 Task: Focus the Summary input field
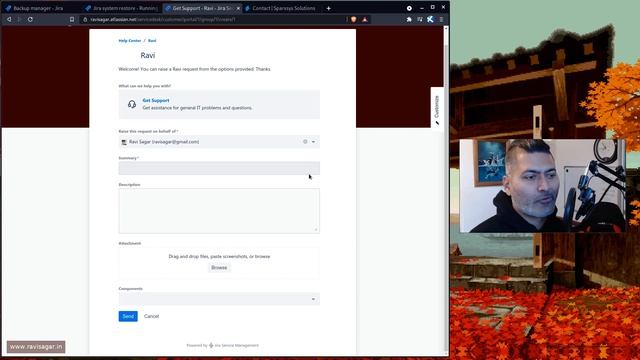[219, 168]
